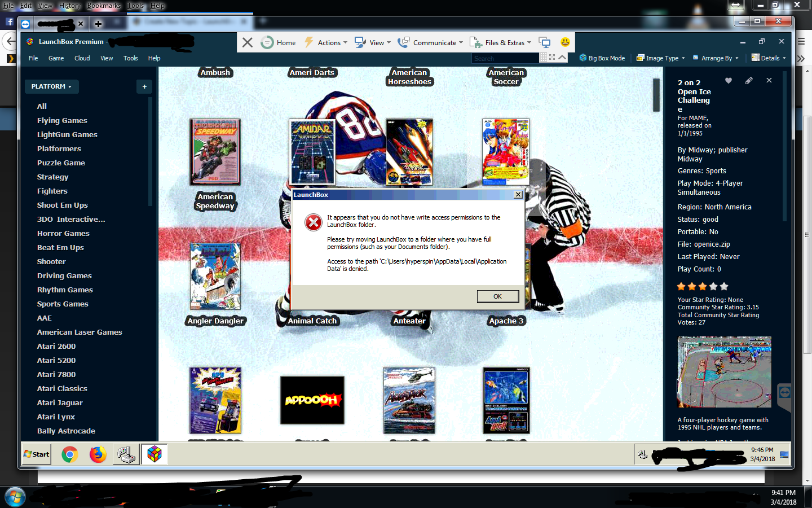Click the Apache 3 game title label
The height and width of the screenshot is (508, 812).
506,321
